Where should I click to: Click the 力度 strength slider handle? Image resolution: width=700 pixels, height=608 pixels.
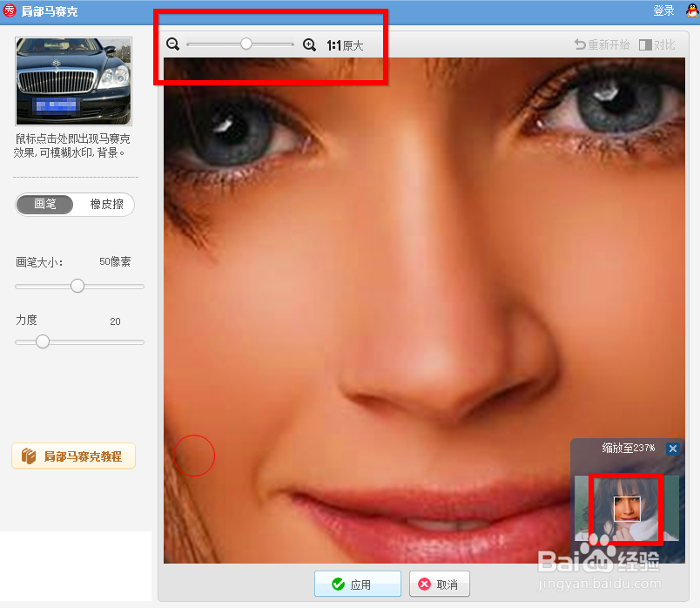[43, 341]
